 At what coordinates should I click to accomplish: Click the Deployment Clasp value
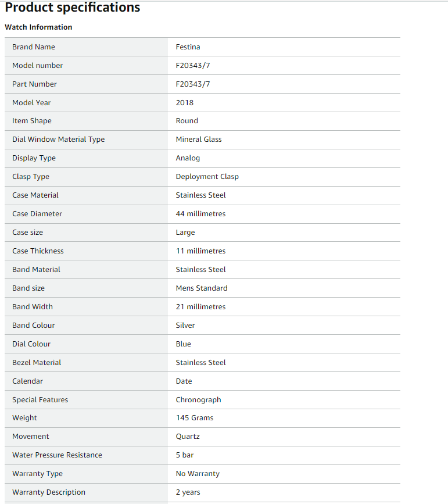(x=207, y=177)
